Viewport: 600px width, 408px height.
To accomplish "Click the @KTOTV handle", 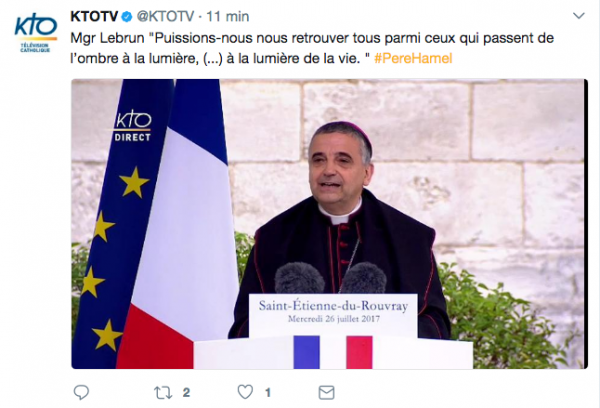I will [x=165, y=16].
